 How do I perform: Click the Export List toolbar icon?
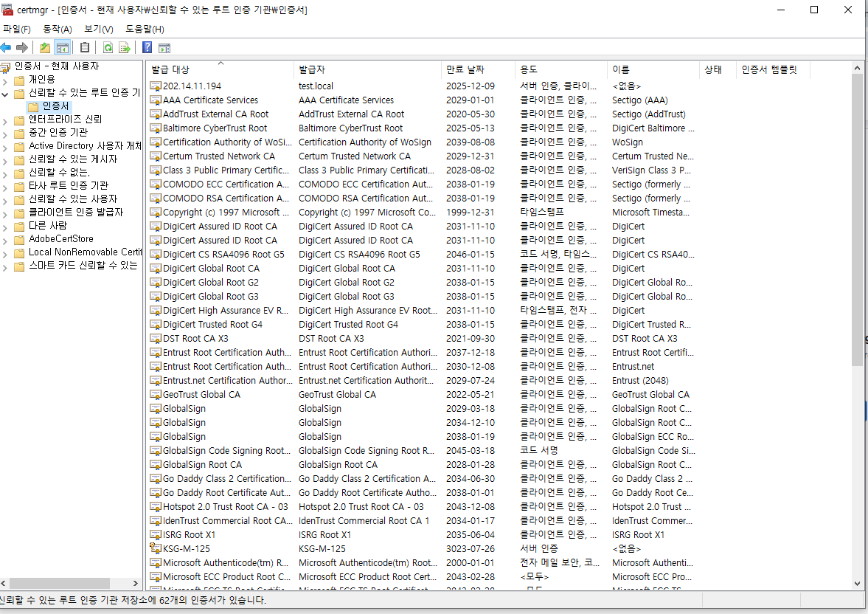(x=125, y=48)
